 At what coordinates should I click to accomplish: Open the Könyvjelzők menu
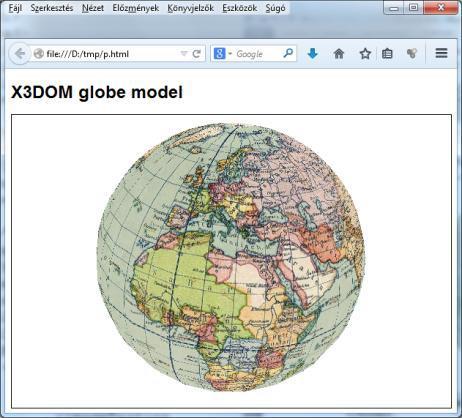coord(190,8)
